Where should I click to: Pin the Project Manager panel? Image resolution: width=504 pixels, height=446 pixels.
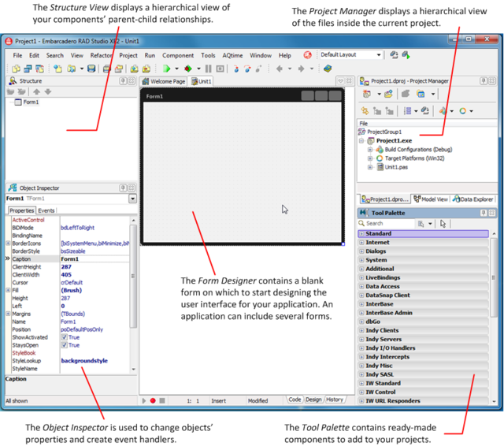point(484,80)
